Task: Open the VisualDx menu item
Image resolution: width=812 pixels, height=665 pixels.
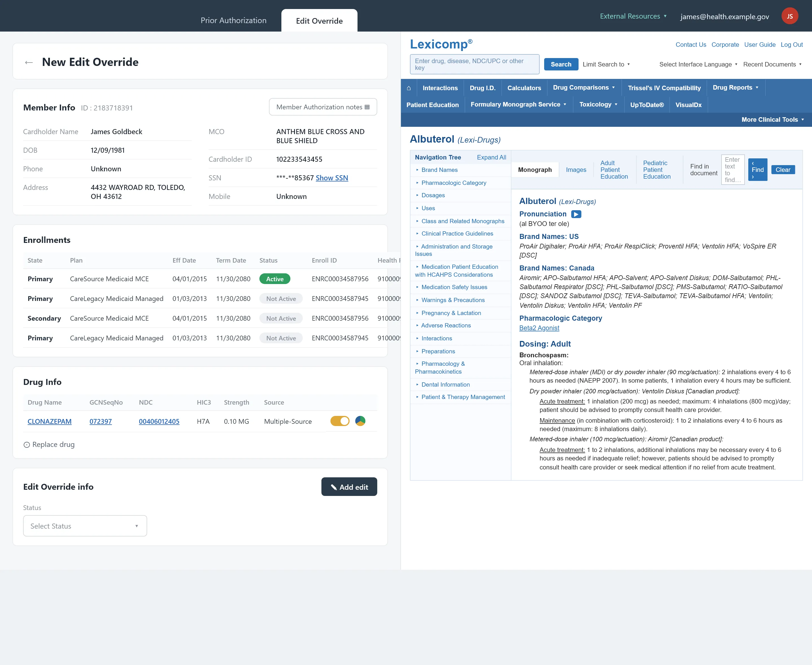Action: (x=688, y=105)
